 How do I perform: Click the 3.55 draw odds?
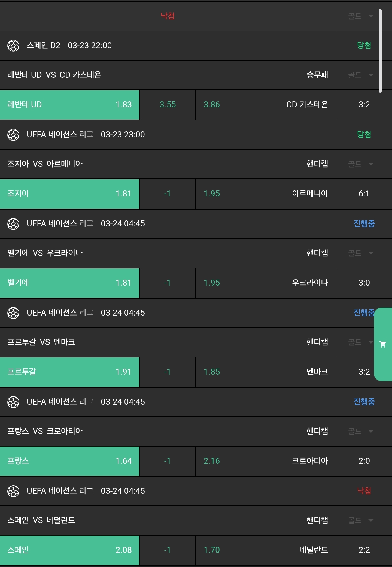click(x=168, y=105)
